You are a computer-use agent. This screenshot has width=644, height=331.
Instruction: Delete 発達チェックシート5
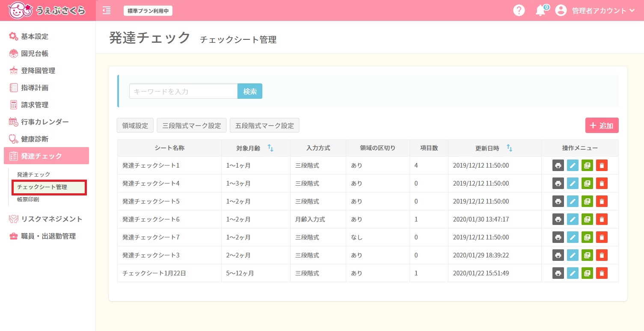pos(602,201)
